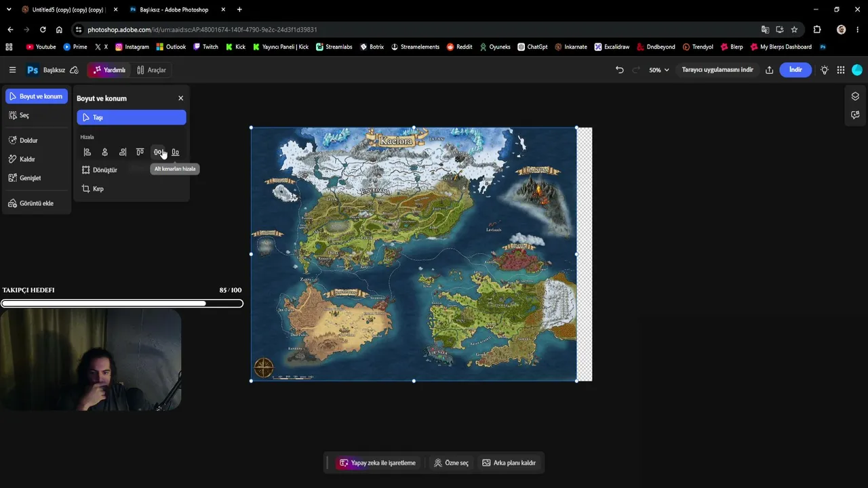The image size is (868, 488).
Task: Open the Photoshop hamburger menu
Action: (x=12, y=70)
